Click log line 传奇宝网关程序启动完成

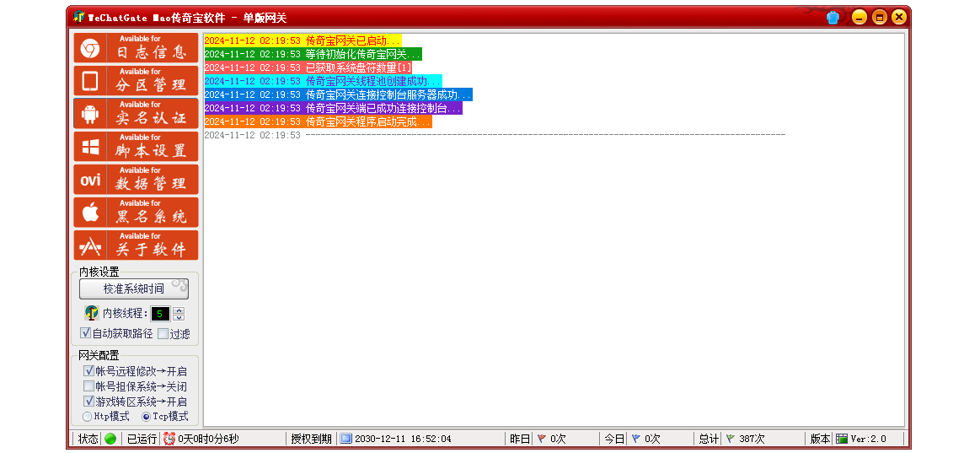318,122
